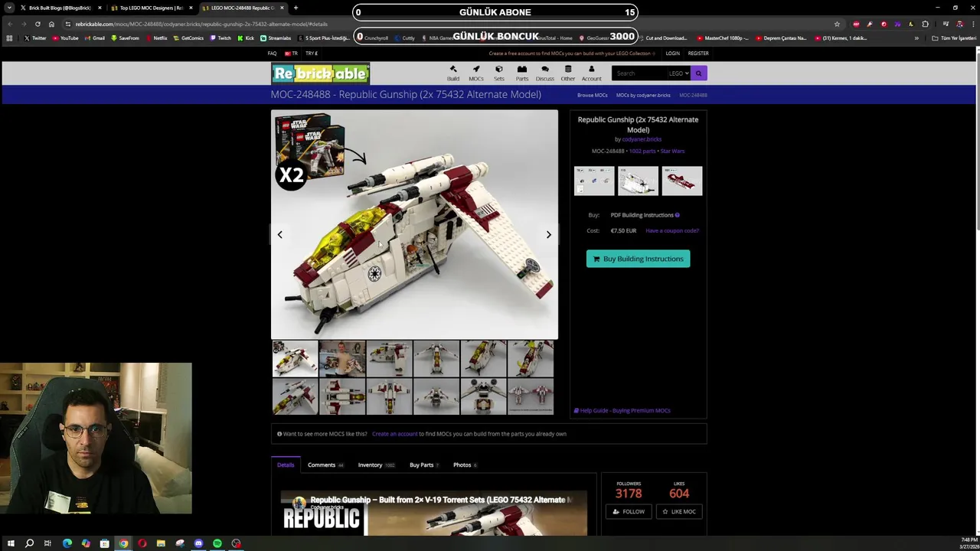Open the LOGIN link

click(672, 54)
